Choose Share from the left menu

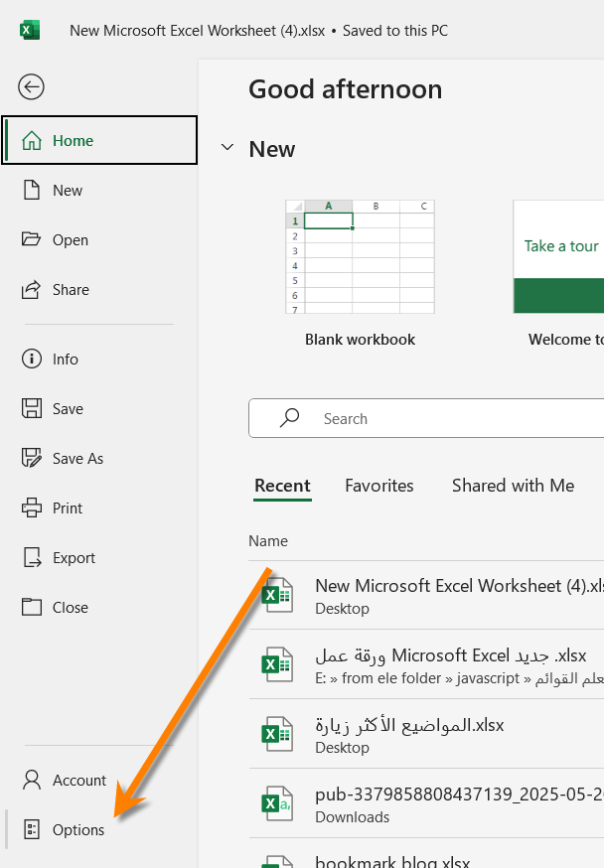point(99,290)
